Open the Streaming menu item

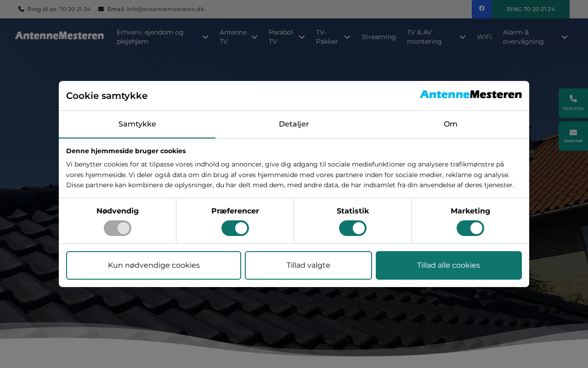[379, 37]
